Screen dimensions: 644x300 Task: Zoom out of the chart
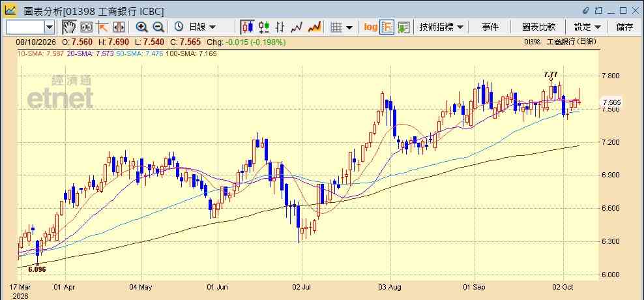point(158,27)
